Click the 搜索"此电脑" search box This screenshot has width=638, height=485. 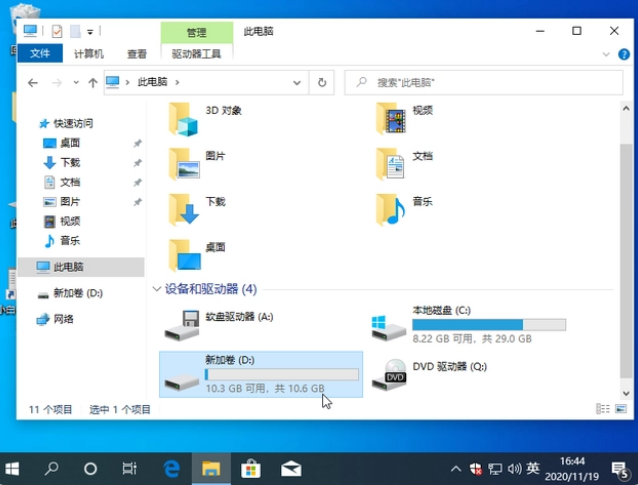483,83
